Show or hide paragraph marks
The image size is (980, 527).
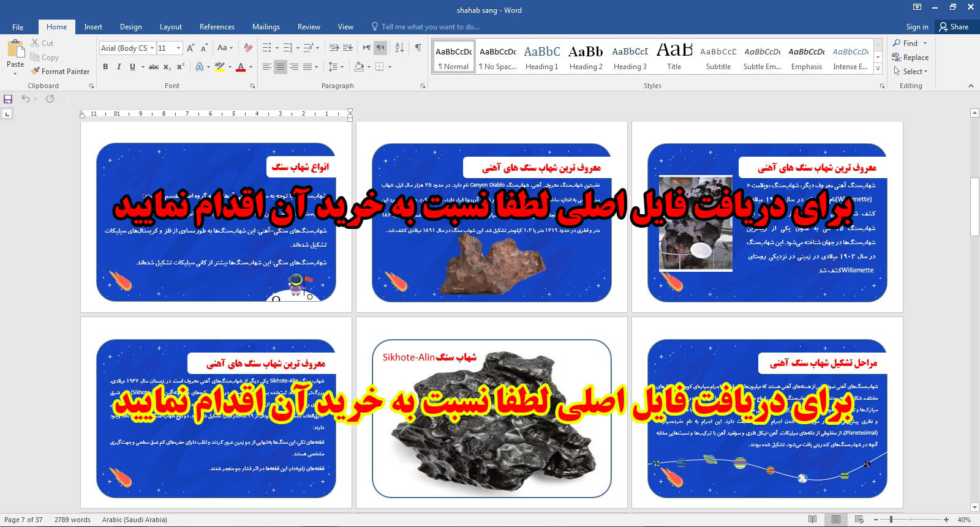pos(418,48)
